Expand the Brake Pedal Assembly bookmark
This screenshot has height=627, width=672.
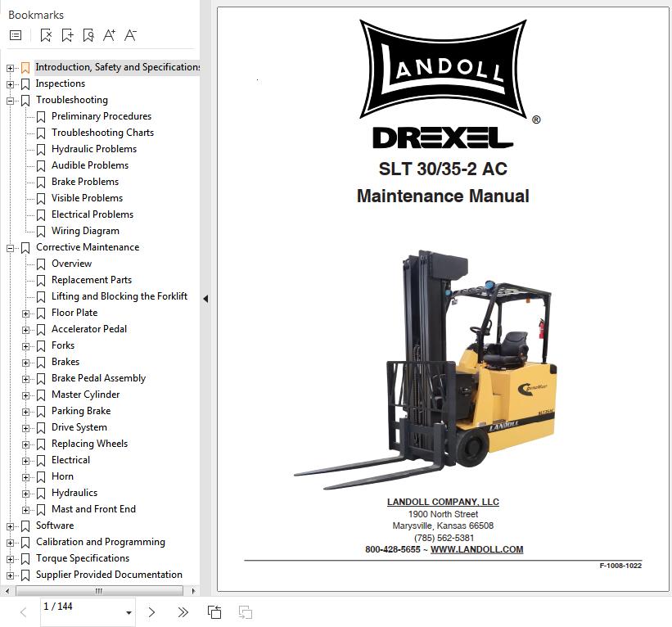[x=25, y=379]
